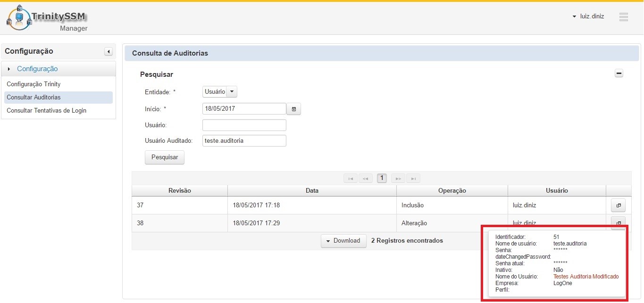This screenshot has width=644, height=303.
Task: Collapse the Pesquisar panel with minus button
Action: point(619,74)
